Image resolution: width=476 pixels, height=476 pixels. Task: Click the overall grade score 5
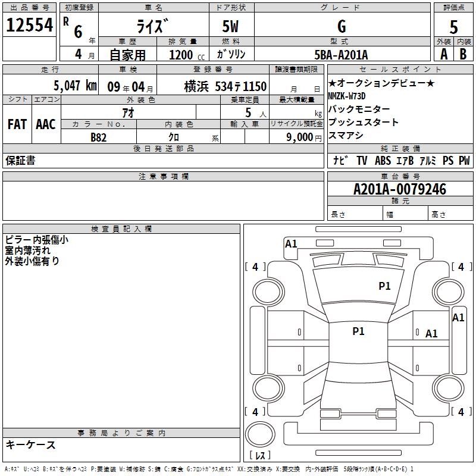[453, 27]
